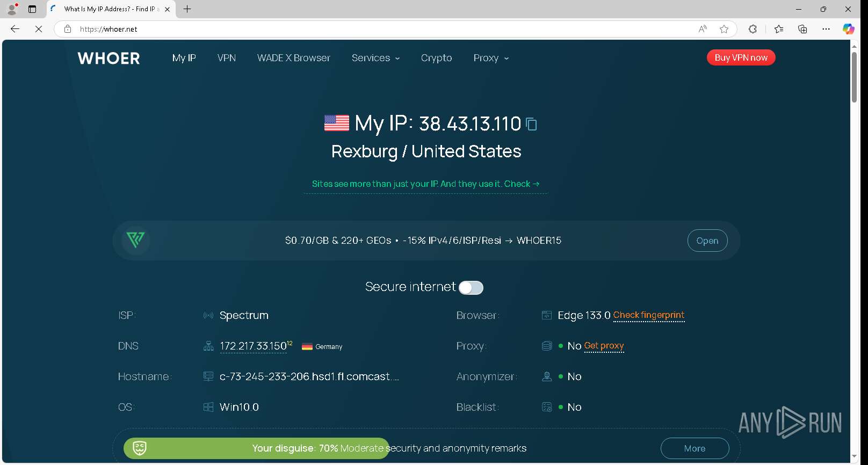Open the browser profile icon
The width and height of the screenshot is (868, 465).
pyautogui.click(x=12, y=9)
